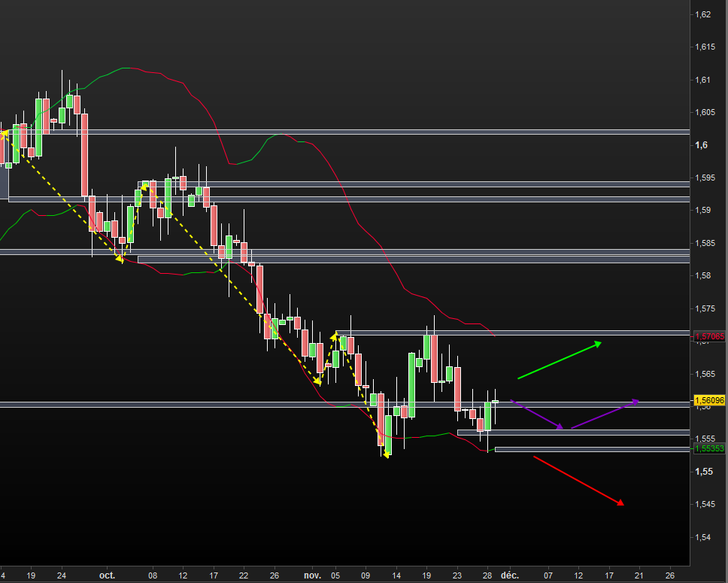Click the bold 1,6 price axis label
Screen dimensions: 728x583
pyautogui.click(x=701, y=145)
